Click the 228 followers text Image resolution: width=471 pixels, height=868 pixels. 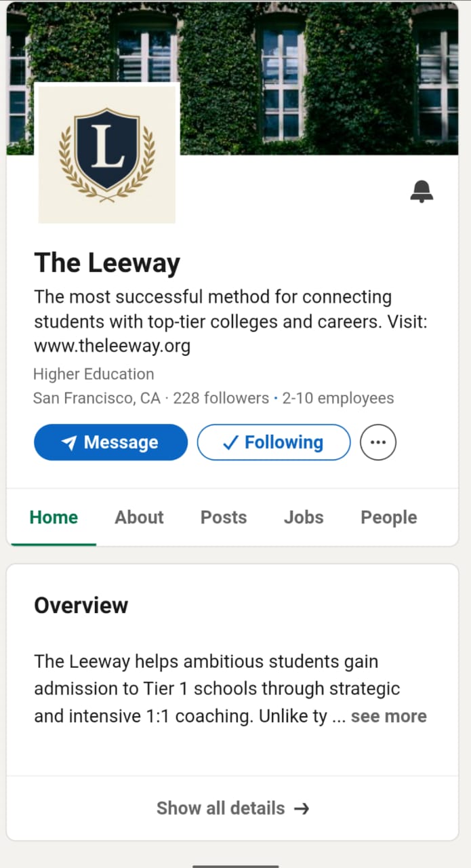[x=221, y=398]
